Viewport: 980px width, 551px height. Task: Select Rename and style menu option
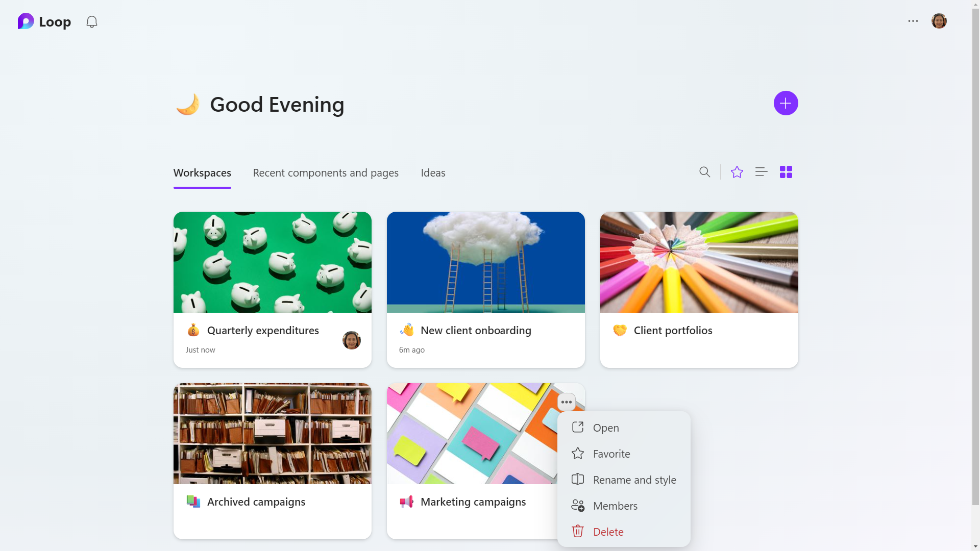pos(634,480)
